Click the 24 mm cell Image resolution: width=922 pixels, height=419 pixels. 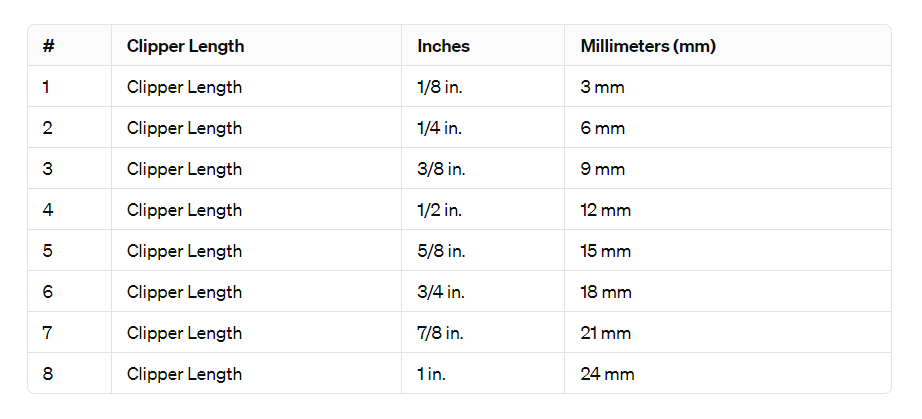pyautogui.click(x=606, y=374)
